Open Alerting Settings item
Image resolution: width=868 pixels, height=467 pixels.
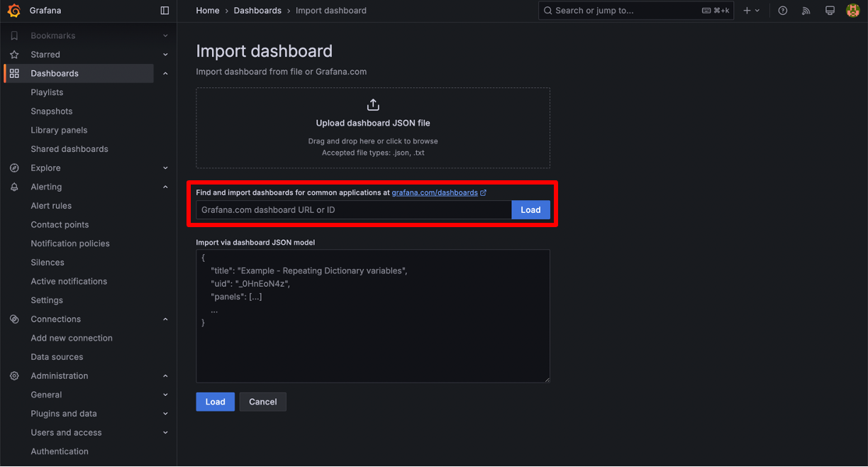[x=47, y=300]
